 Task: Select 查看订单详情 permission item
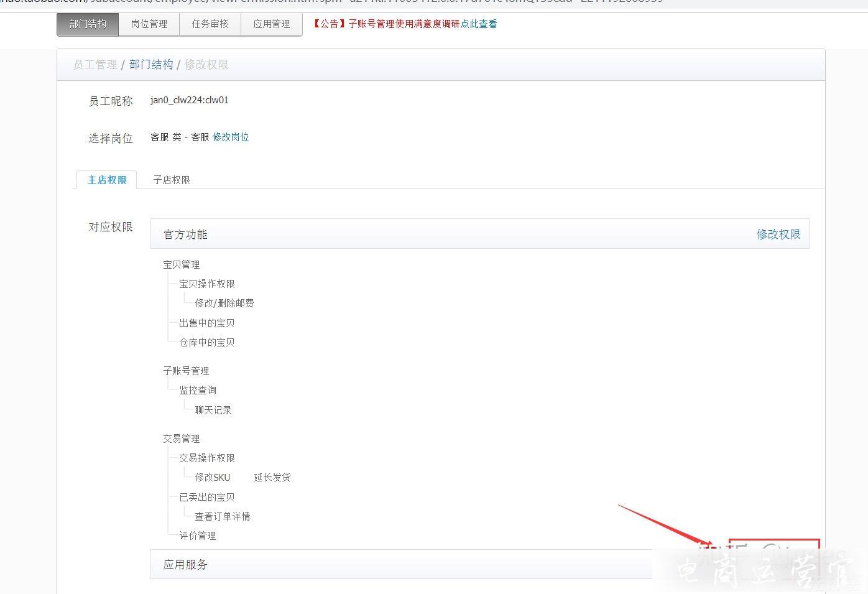[x=223, y=516]
